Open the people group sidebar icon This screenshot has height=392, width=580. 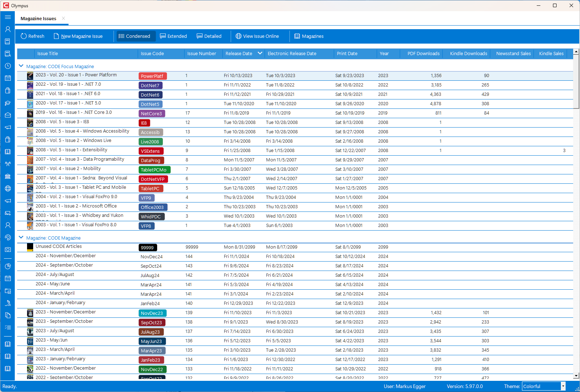[x=8, y=164]
